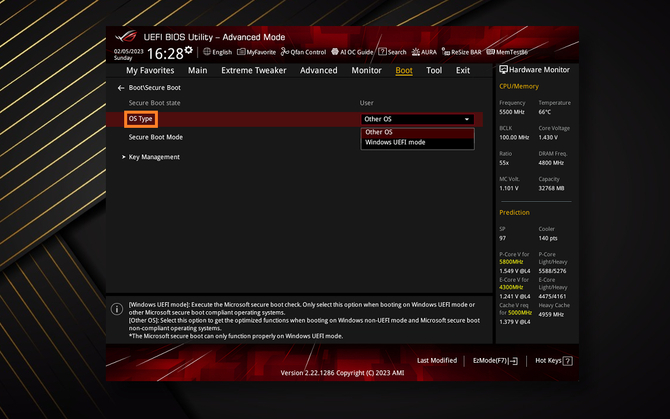Click 4300MHz E-Core prediction value
Viewport: 670px width, 419px height.
[511, 287]
